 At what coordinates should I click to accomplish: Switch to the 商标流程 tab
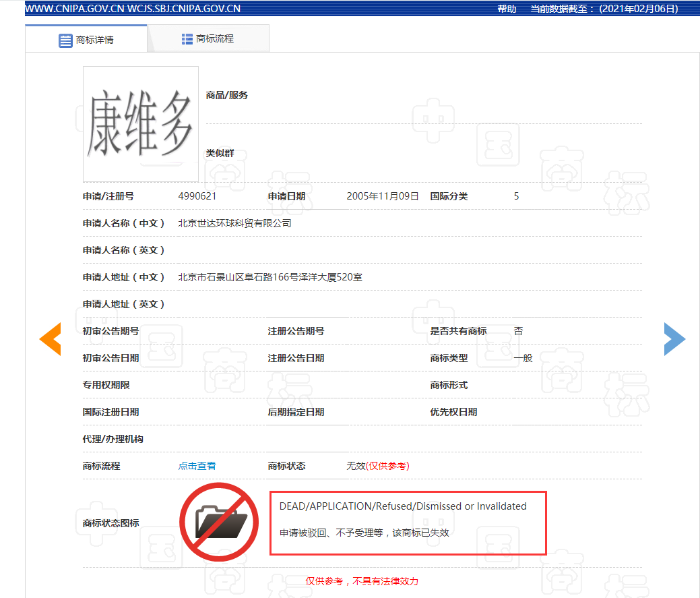214,39
